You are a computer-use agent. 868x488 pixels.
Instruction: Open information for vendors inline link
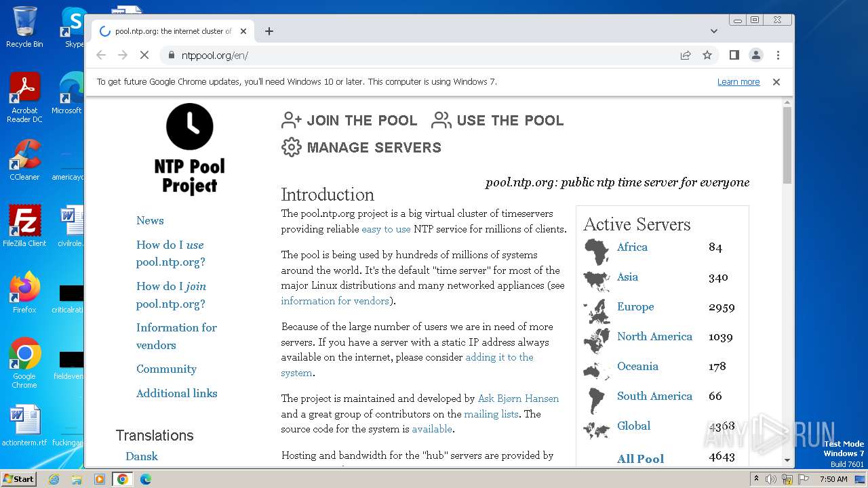[335, 301]
